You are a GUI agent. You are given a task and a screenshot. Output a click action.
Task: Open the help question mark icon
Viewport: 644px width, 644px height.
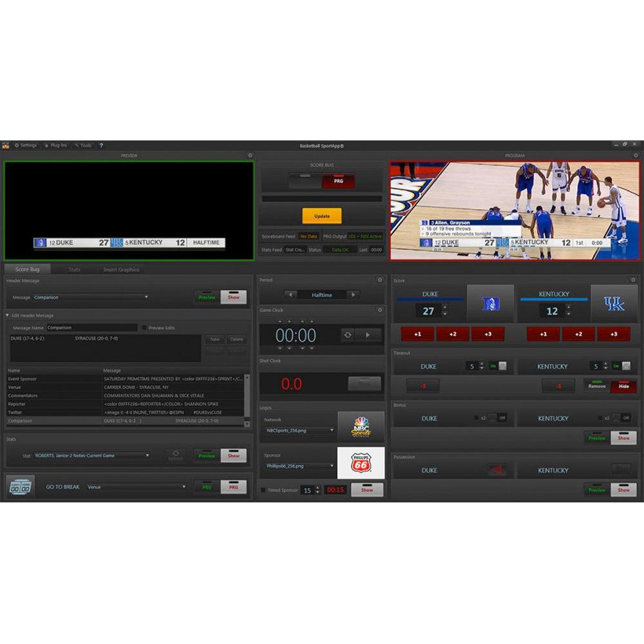click(101, 146)
